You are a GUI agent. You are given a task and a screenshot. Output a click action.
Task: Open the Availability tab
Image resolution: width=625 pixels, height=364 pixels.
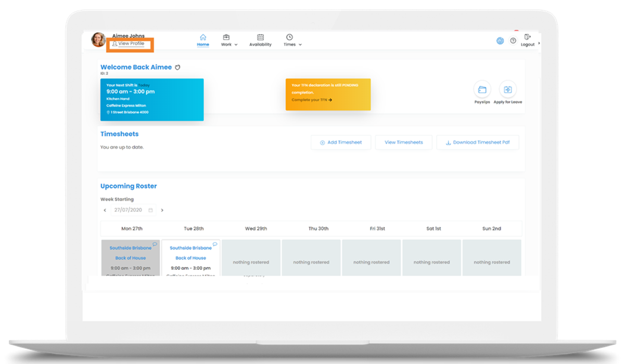(x=260, y=41)
